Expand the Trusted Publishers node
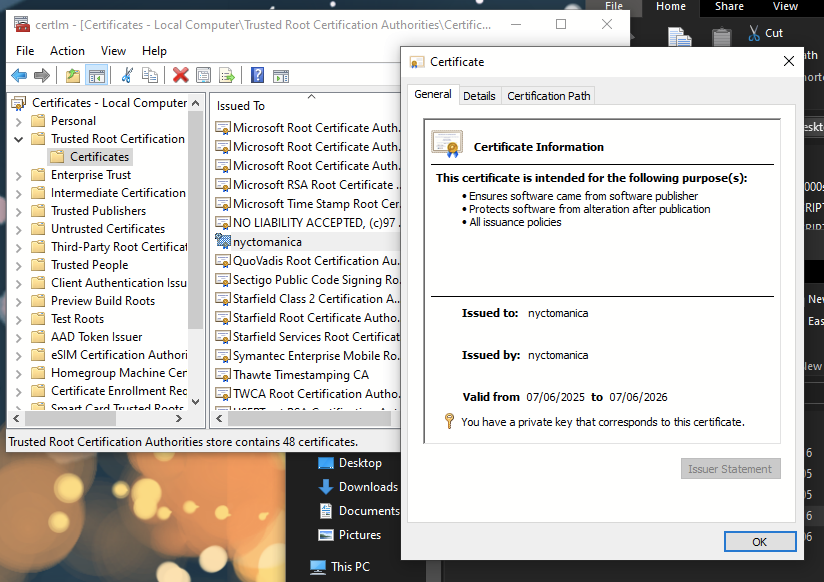This screenshot has width=824, height=582. (x=19, y=211)
